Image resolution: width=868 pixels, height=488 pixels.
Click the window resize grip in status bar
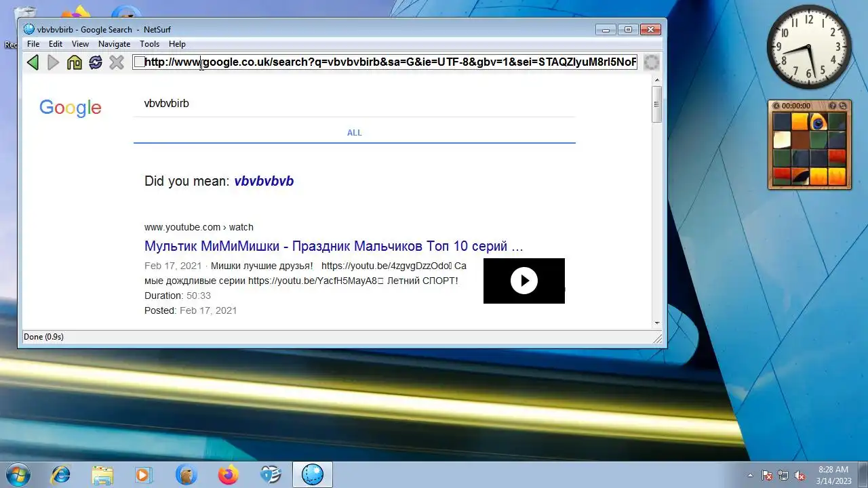pyautogui.click(x=657, y=338)
